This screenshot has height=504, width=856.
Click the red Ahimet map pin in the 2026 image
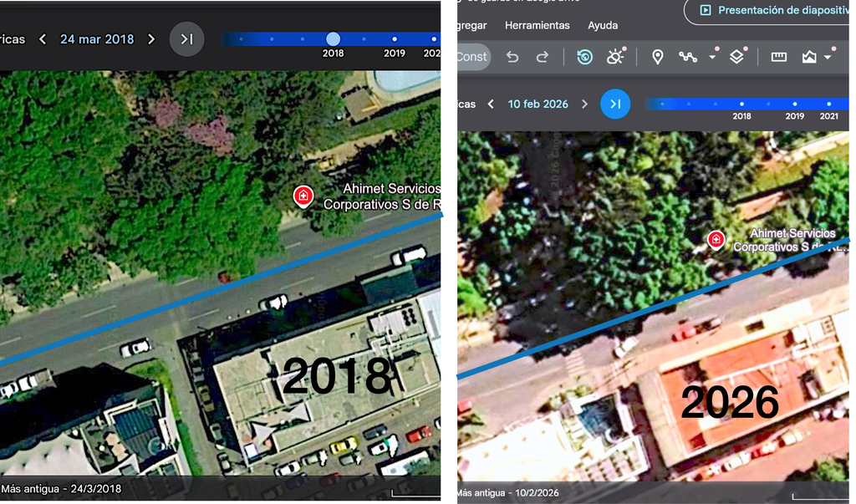[x=716, y=240]
